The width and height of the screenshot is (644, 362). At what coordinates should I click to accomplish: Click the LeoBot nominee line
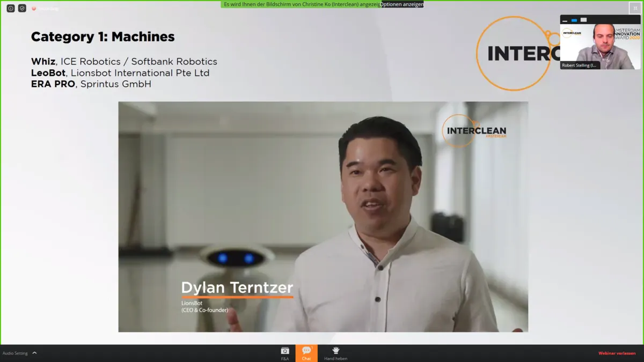120,73
